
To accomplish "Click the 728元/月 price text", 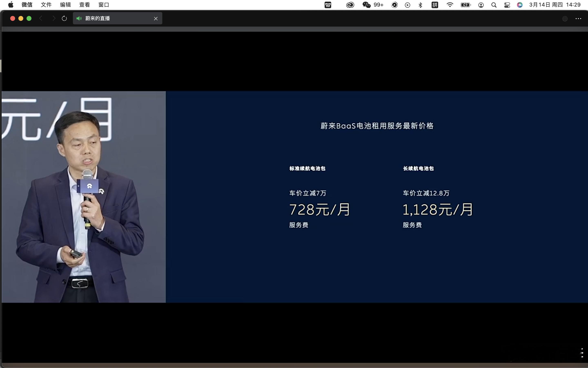I will coord(320,210).
